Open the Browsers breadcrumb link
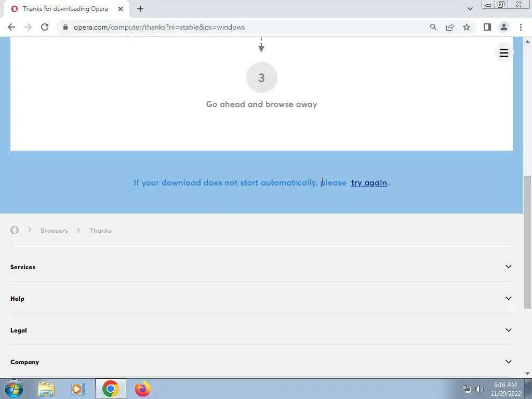Screen dimensions: 532x399 coord(54,231)
